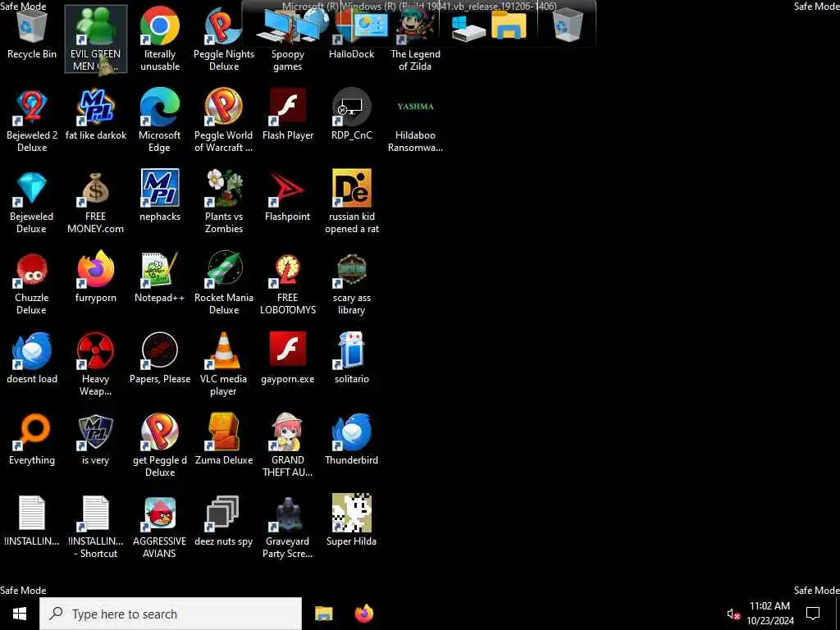Open the Flash Player shortcut

click(288, 115)
